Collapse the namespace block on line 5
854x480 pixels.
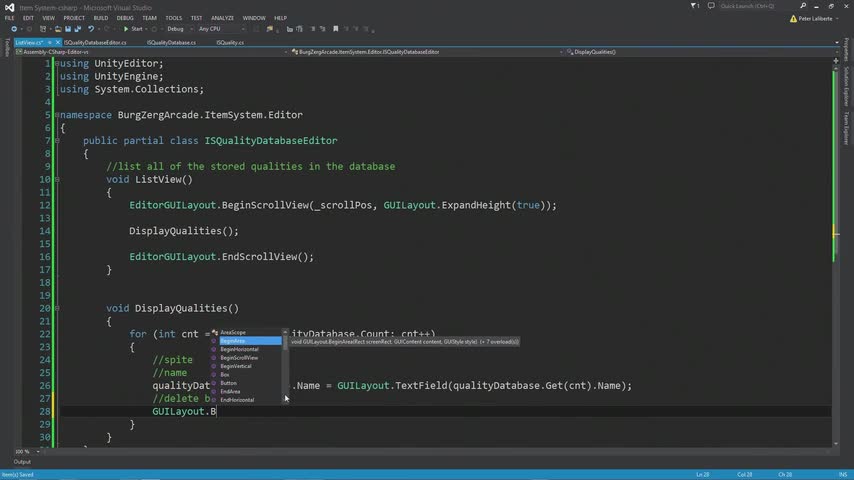57,115
